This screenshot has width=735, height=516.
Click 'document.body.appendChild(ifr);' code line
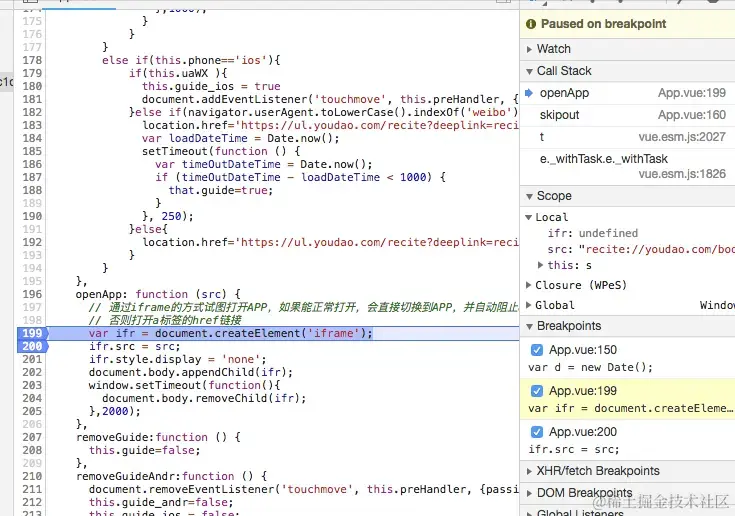click(191, 372)
